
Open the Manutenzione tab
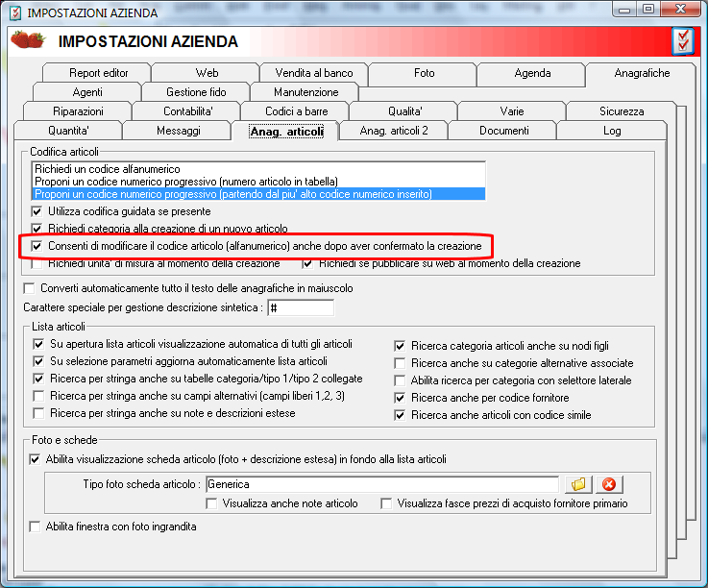click(305, 92)
